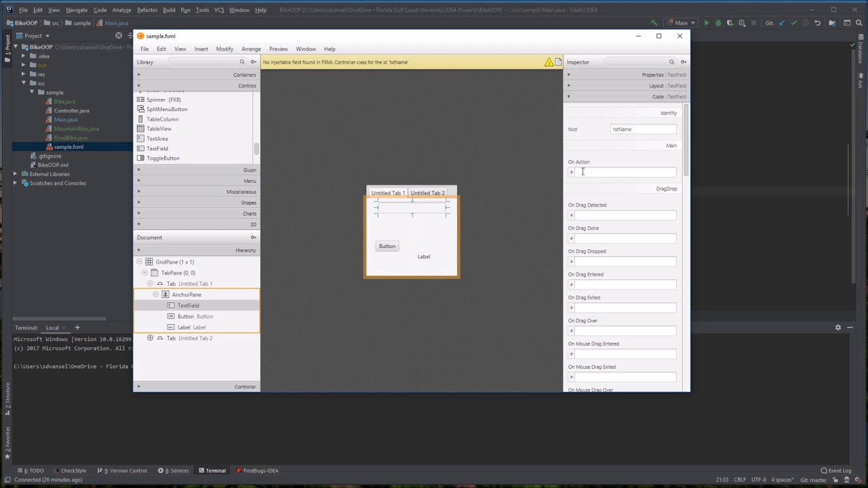868x488 pixels.
Task: Open the Main run configuration dropdown
Action: pyautogui.click(x=682, y=23)
